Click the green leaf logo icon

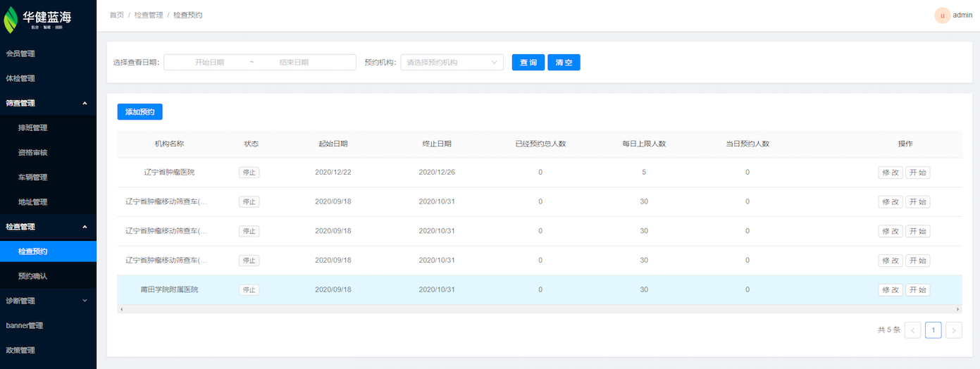11,19
